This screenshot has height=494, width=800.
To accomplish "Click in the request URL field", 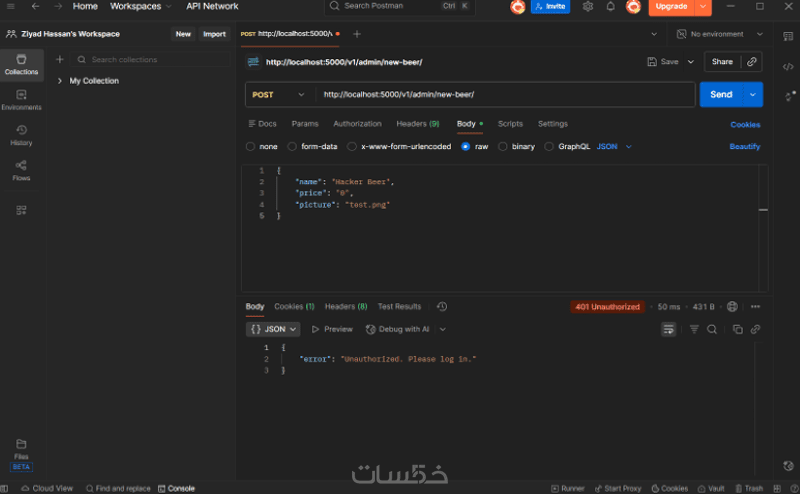I will click(505, 94).
